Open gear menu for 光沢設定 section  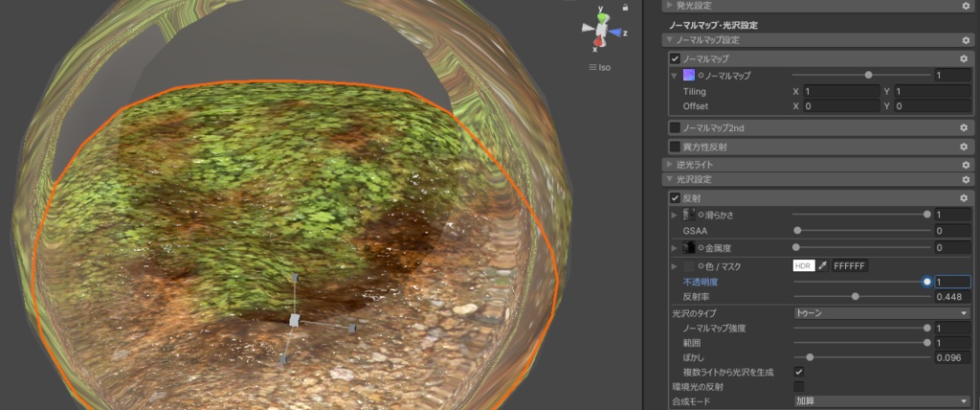click(965, 180)
